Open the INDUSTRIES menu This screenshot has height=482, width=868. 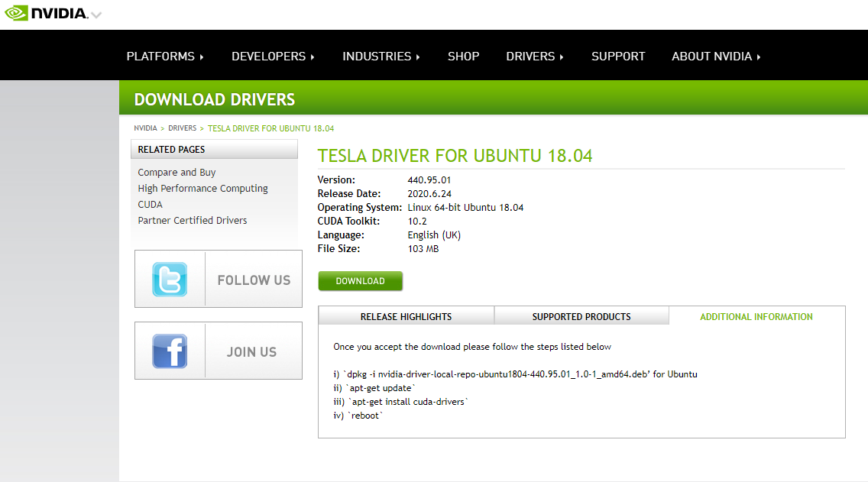tap(381, 57)
